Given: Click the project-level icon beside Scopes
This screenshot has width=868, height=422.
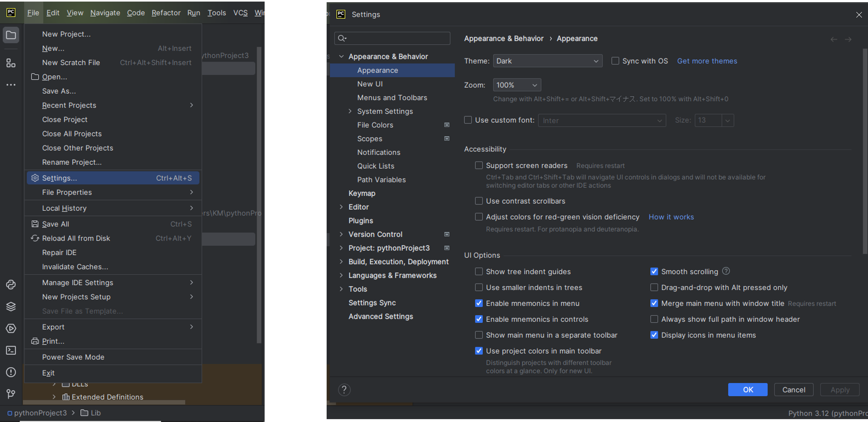Looking at the screenshot, I should (x=447, y=138).
